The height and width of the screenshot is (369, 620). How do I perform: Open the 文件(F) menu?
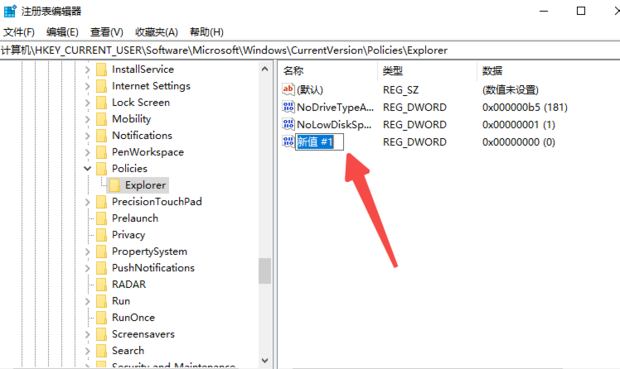(19, 32)
